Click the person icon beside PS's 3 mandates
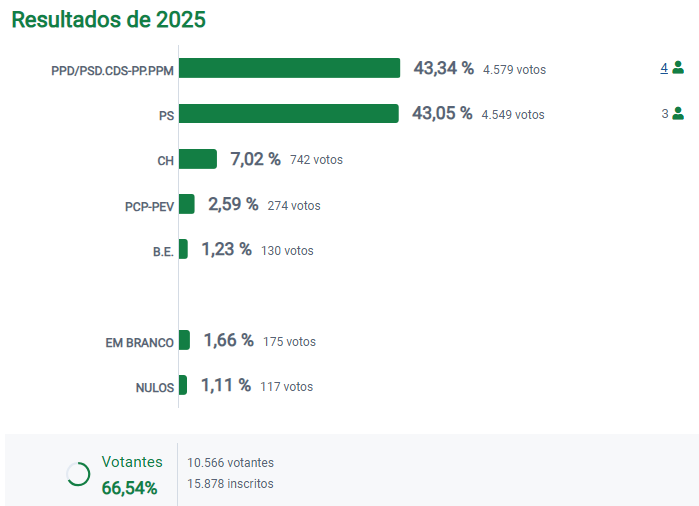Image resolution: width=699 pixels, height=506 pixels. click(x=678, y=113)
